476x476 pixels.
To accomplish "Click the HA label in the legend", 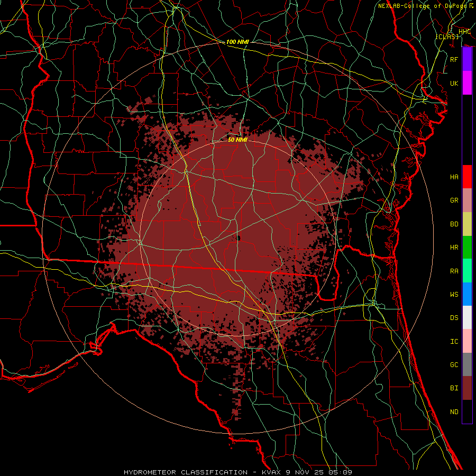I will point(454,177).
